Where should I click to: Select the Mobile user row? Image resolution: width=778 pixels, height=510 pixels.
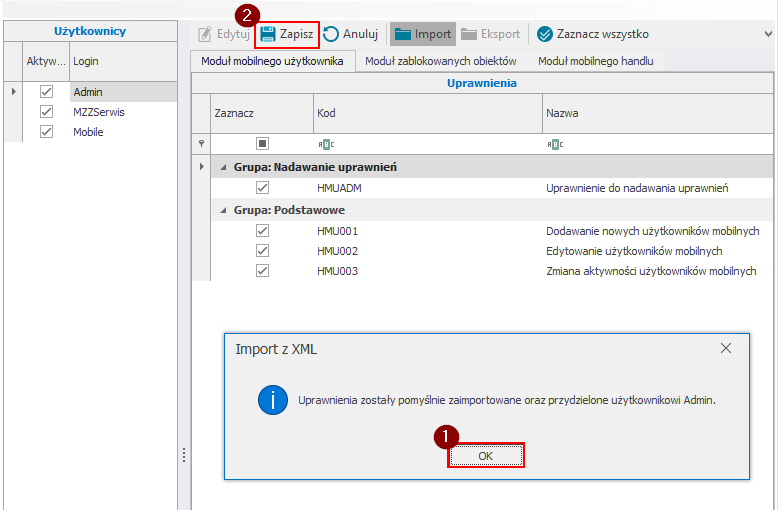tap(88, 132)
